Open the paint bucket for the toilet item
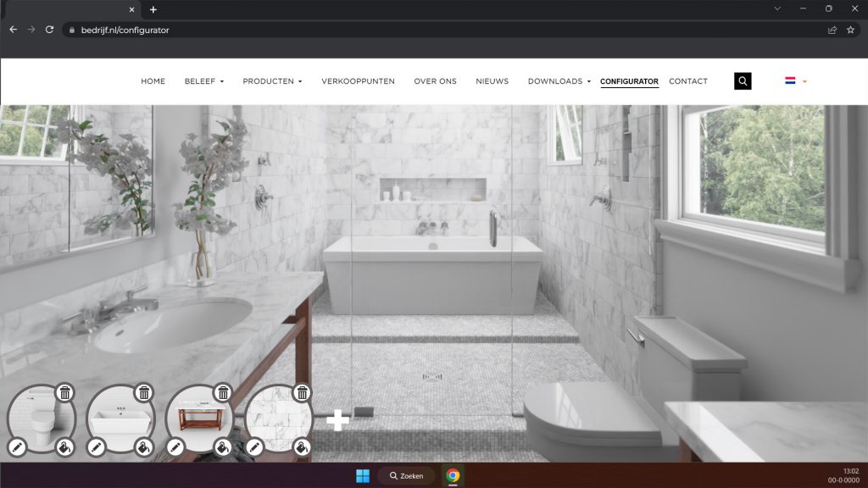Viewport: 868px width, 488px height. [x=64, y=446]
